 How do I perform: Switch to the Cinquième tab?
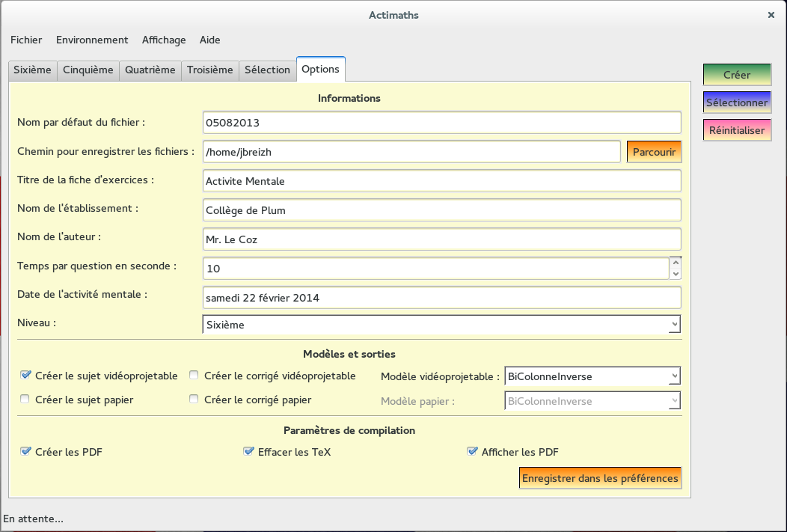coord(88,70)
